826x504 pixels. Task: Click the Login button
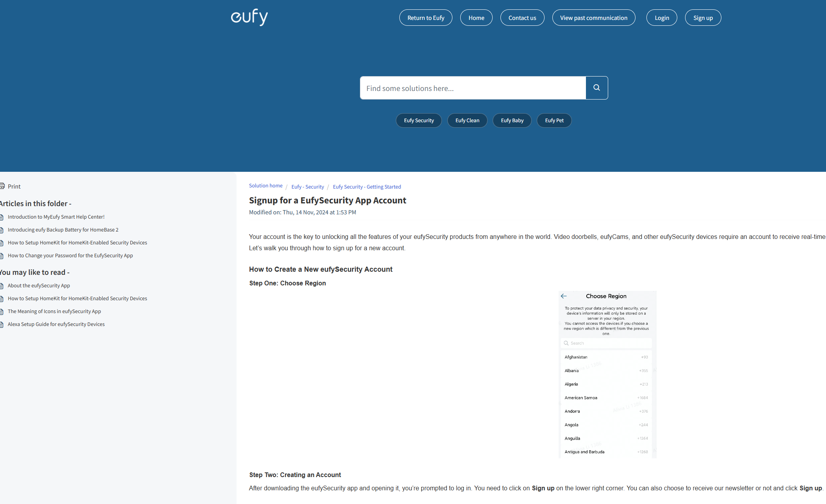(662, 18)
